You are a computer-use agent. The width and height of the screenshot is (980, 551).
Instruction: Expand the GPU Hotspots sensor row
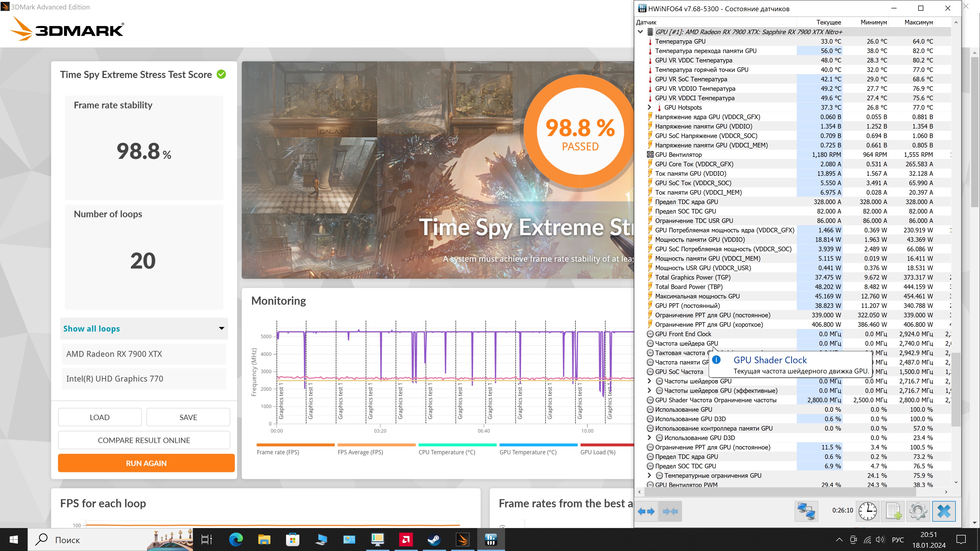pyautogui.click(x=650, y=107)
